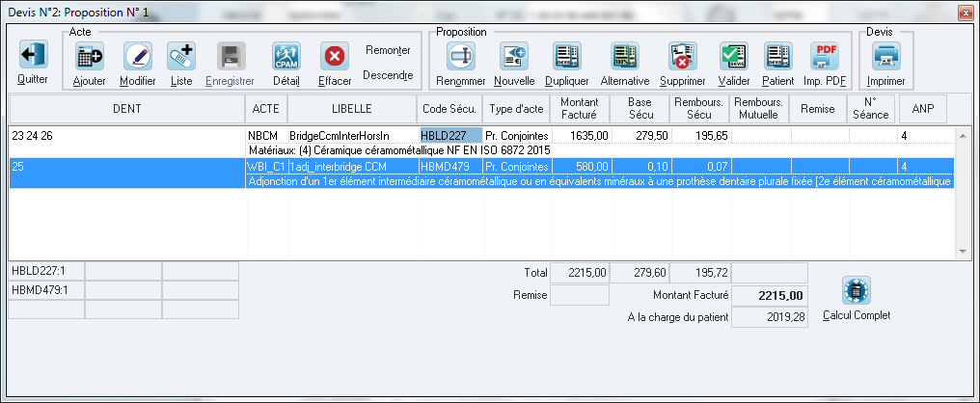Click Renommer proposition icon
This screenshot has height=403, width=980.
tap(461, 57)
